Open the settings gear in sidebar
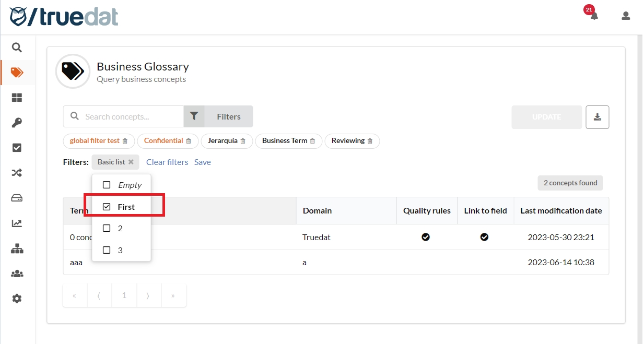Viewport: 644px width, 344px height. [17, 299]
